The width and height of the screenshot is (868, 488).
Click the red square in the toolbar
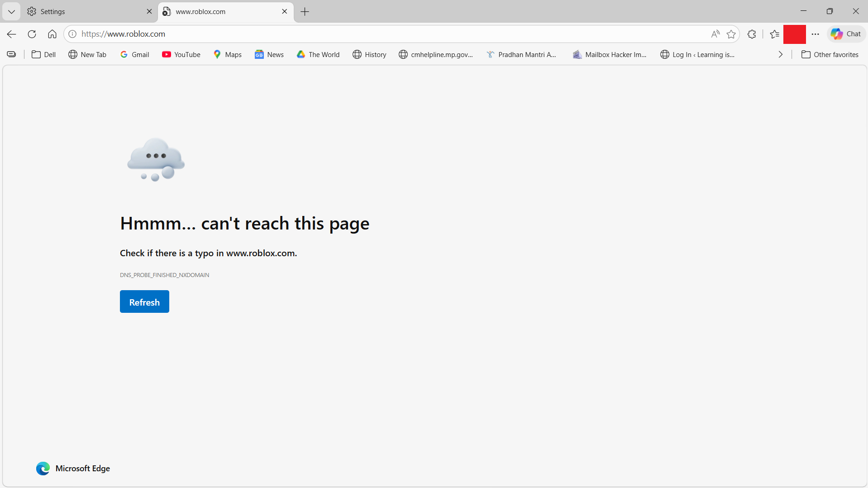tap(794, 34)
